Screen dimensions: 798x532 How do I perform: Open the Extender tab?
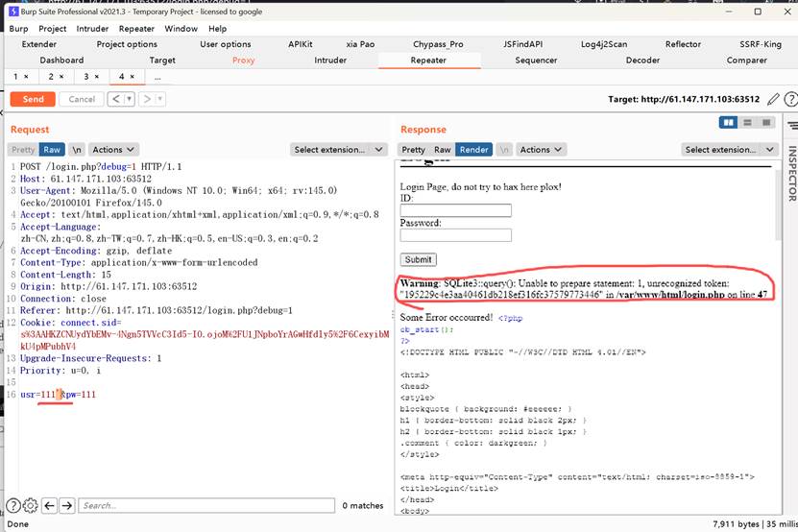[x=39, y=44]
